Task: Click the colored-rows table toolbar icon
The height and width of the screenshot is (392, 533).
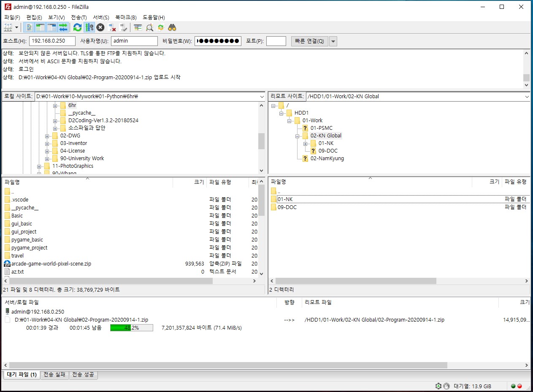Action: 138,27
